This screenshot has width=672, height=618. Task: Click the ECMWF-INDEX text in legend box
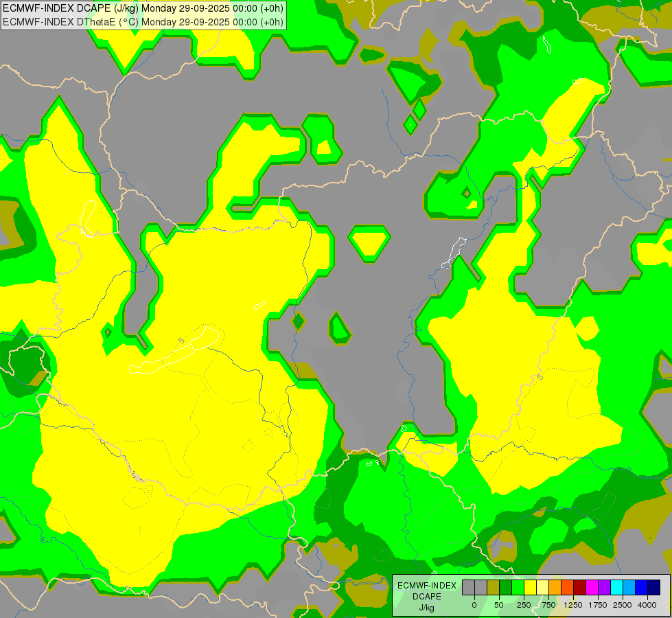[426, 585]
